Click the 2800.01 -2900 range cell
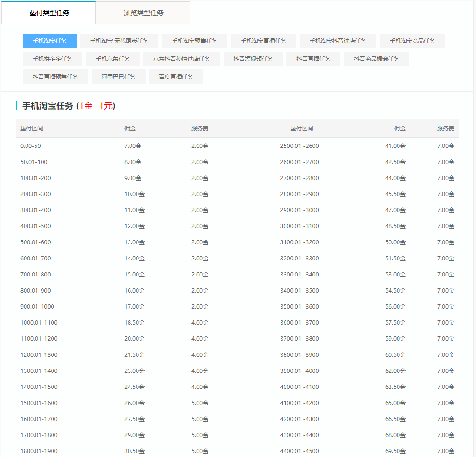Image resolution: width=476 pixels, height=457 pixels. 299,194
